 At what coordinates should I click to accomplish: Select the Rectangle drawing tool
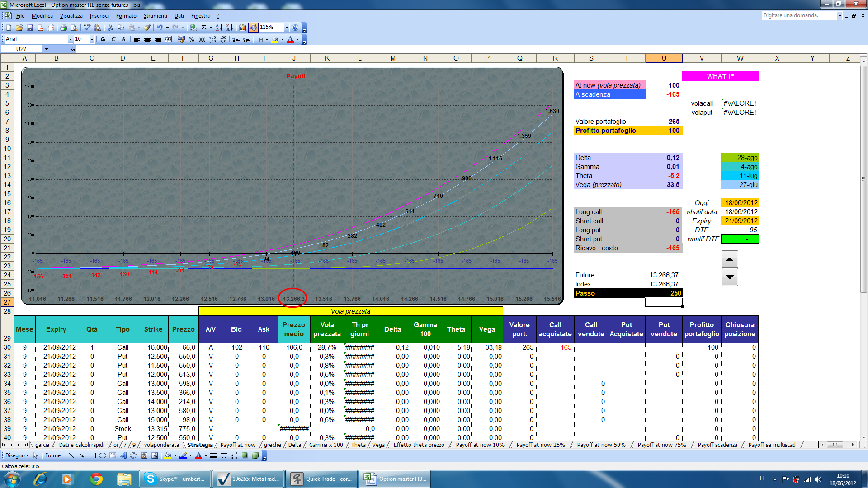point(92,455)
